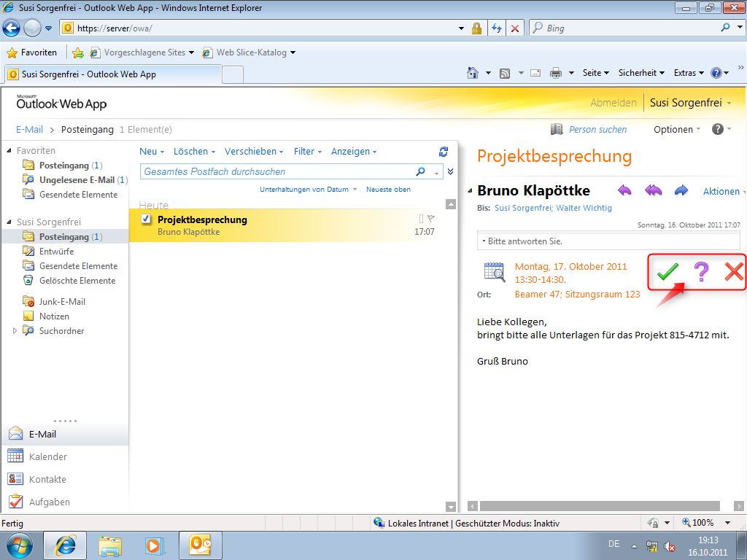Image resolution: width=747 pixels, height=560 pixels.
Task: Decline the meeting with red X
Action: [733, 272]
